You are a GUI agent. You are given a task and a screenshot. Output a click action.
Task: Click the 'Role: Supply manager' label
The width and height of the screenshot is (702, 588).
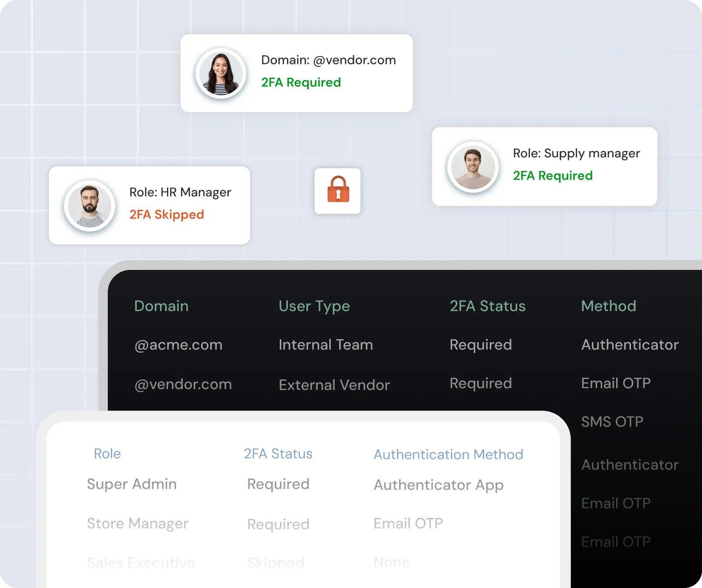[576, 153]
